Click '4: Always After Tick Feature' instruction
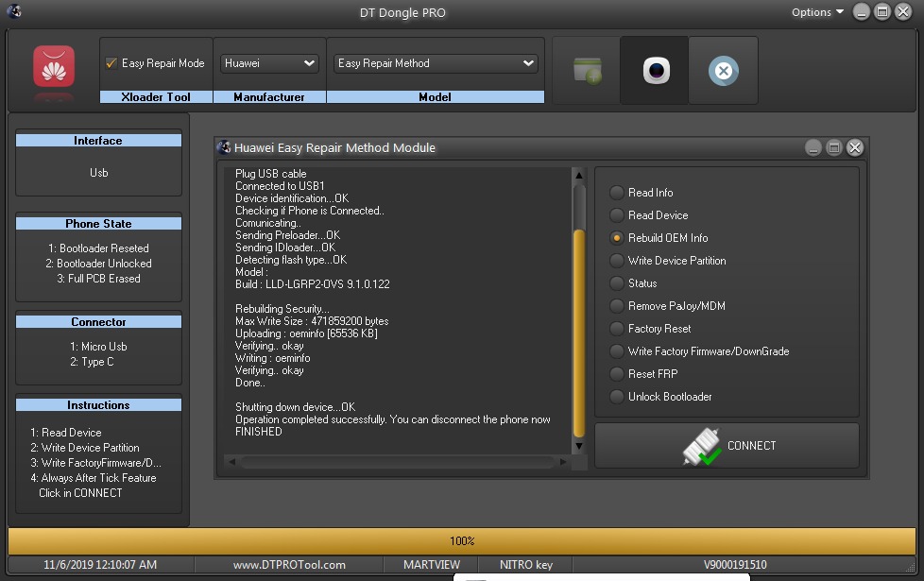This screenshot has width=924, height=581. click(94, 478)
